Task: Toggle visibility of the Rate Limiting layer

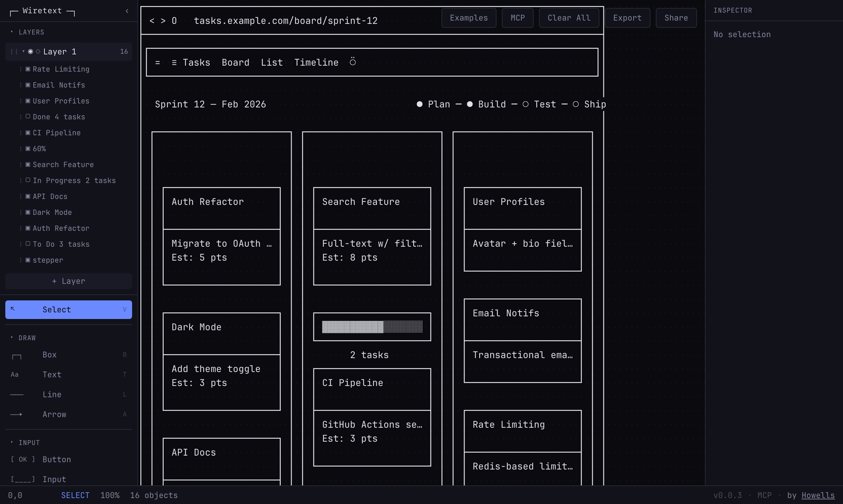Action: pyautogui.click(x=28, y=69)
